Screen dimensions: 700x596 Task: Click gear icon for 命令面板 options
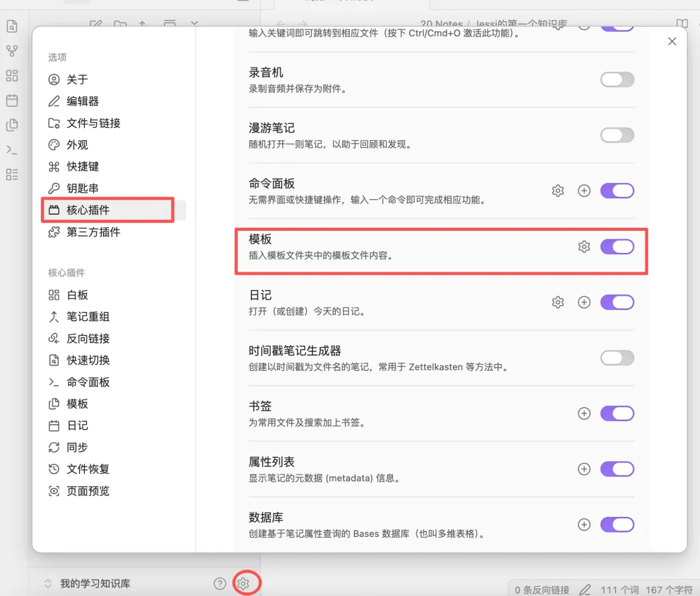coord(557,191)
